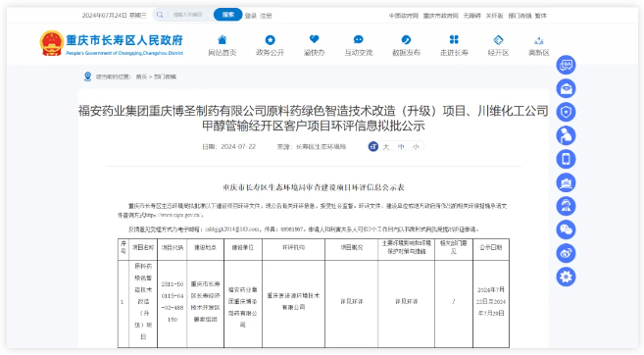644x355 pixels.
Task: Open 网站首页 home navigation item
Action: [x=223, y=46]
